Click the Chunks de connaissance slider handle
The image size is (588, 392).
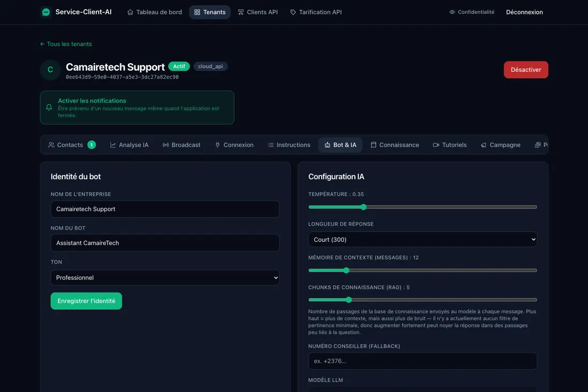pyautogui.click(x=349, y=299)
